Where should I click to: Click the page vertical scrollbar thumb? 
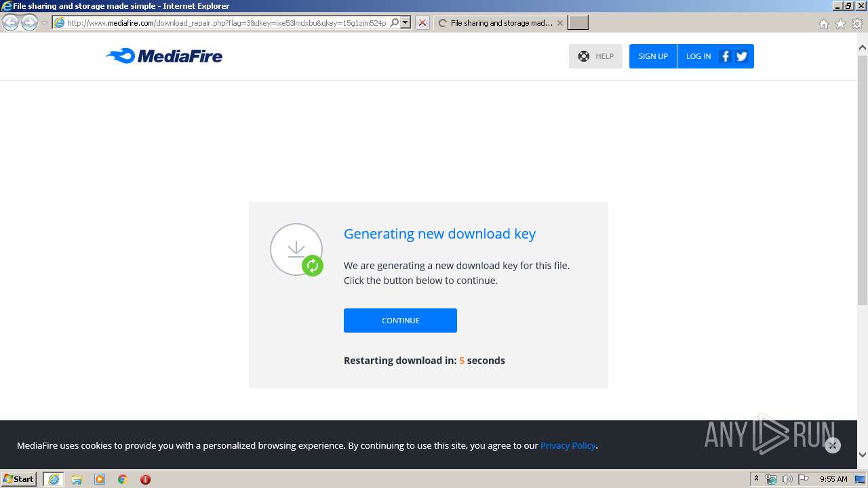[863, 180]
